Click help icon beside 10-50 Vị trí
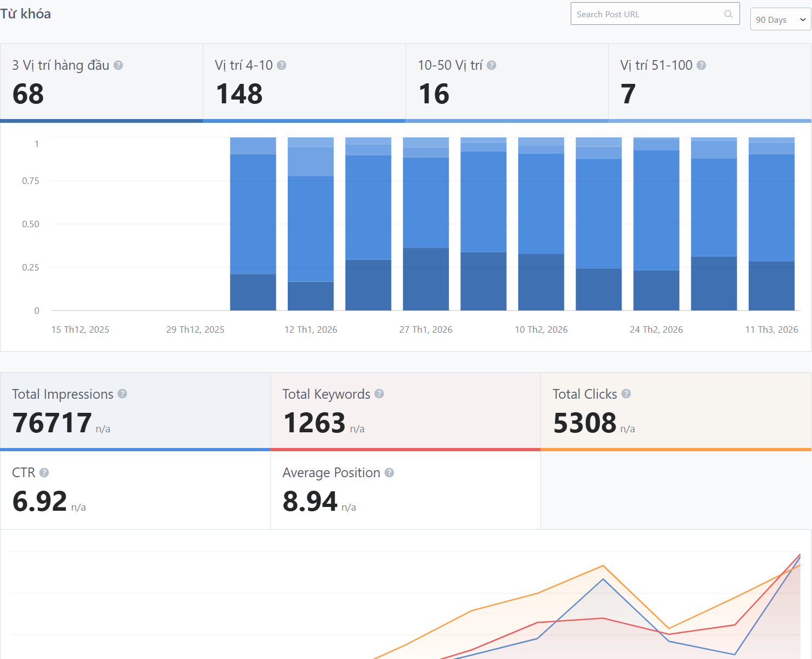 (491, 65)
